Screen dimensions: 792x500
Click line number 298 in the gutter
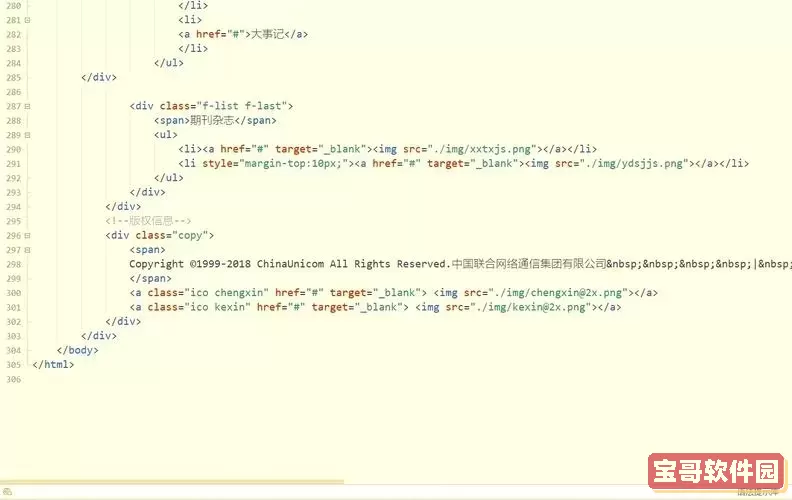14,264
